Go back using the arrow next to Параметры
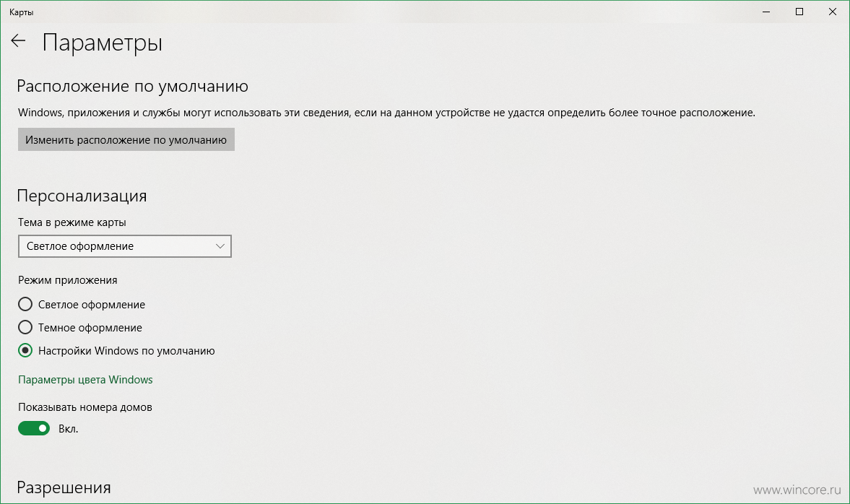The image size is (850, 504). [19, 40]
